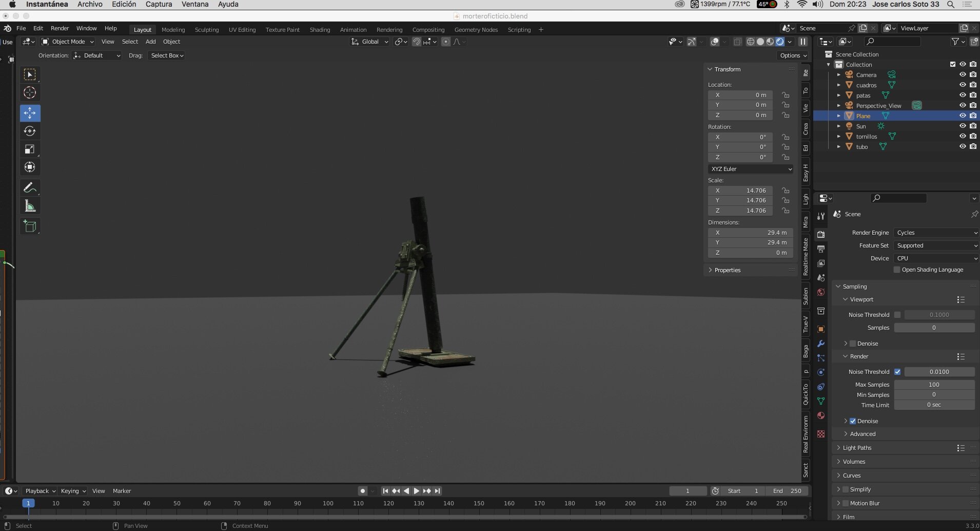This screenshot has width=980, height=531.
Task: Toggle proportional editing
Action: pyautogui.click(x=445, y=42)
